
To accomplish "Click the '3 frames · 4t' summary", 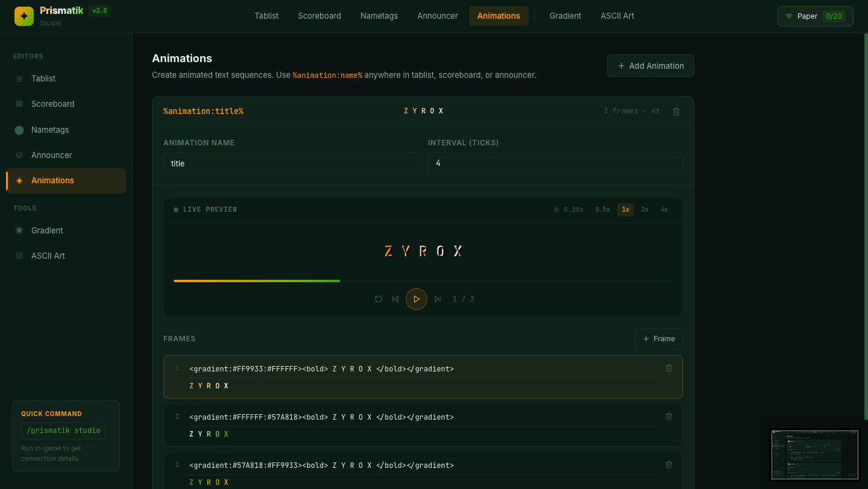I will (x=632, y=111).
